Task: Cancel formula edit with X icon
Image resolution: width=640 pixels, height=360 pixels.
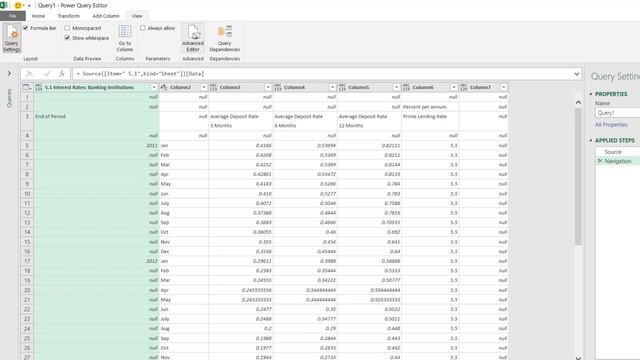Action: tap(29, 73)
